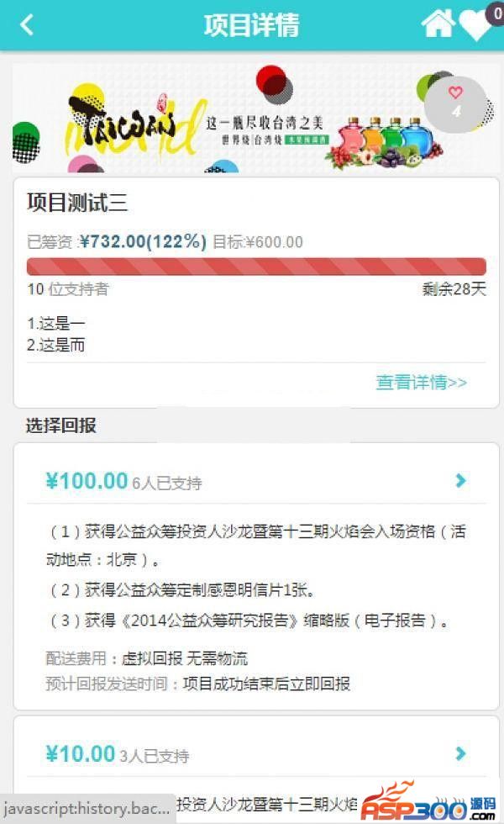Click the 选择回报 section heading
The image size is (504, 824).
tap(60, 425)
